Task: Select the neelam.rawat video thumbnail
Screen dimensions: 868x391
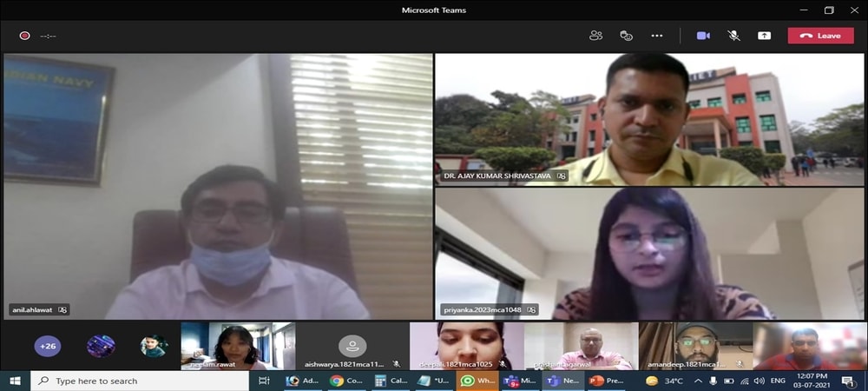Action: (237, 346)
